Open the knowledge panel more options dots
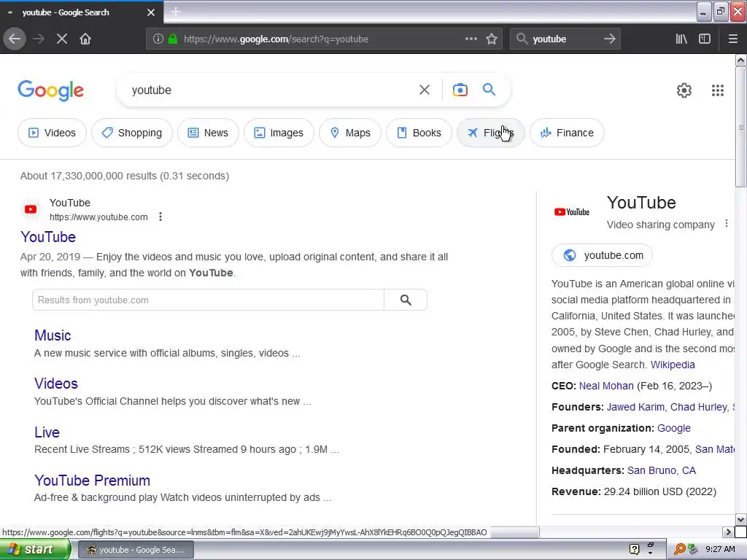747x560 pixels. tap(726, 223)
